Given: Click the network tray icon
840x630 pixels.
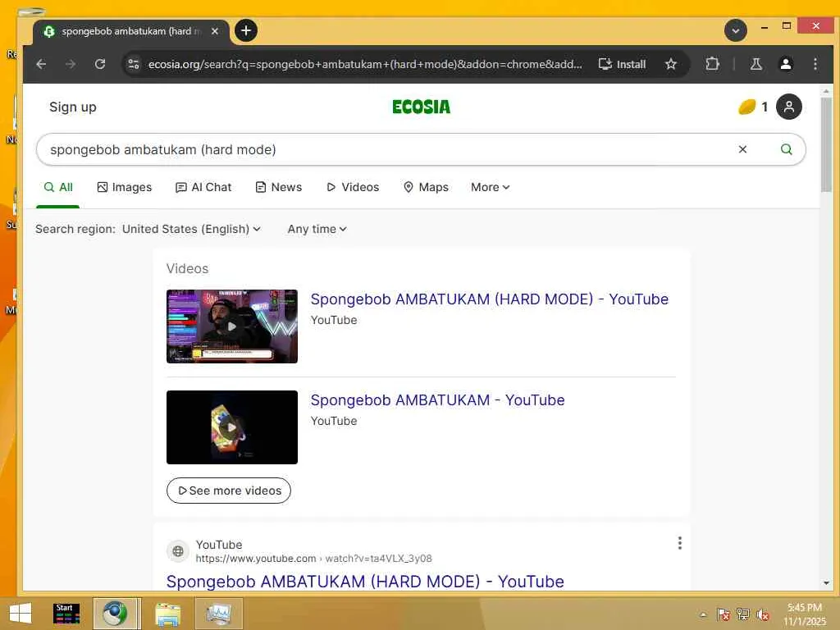Looking at the screenshot, I should (x=743, y=614).
